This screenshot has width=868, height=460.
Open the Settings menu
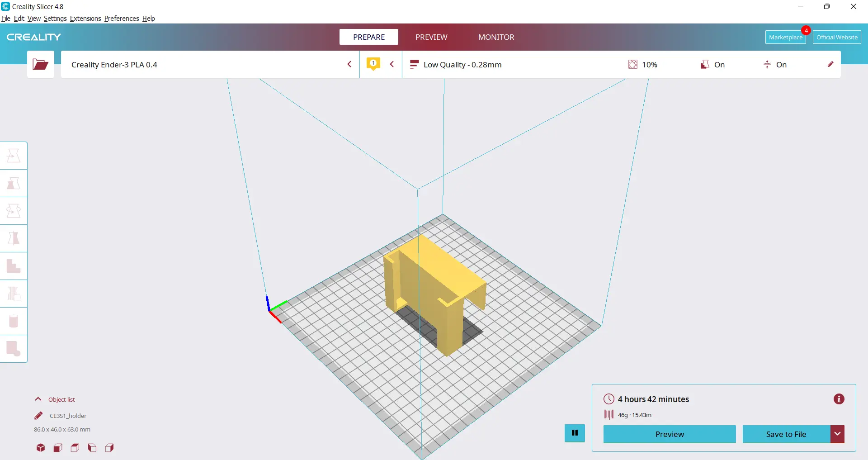[55, 19]
